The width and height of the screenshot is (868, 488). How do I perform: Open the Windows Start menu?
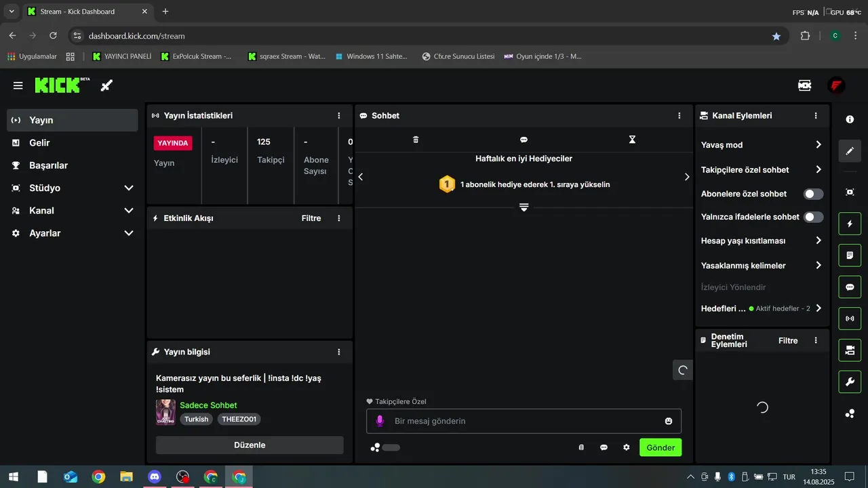click(x=14, y=477)
